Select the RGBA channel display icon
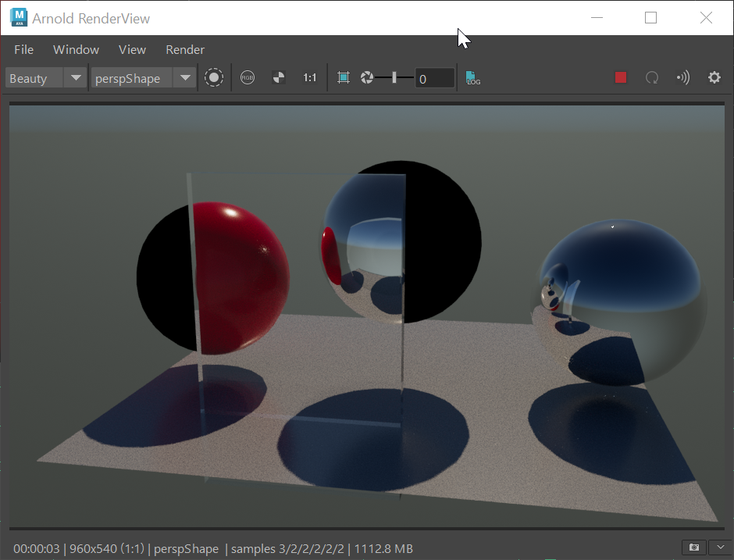This screenshot has width=734, height=560. 248,77
